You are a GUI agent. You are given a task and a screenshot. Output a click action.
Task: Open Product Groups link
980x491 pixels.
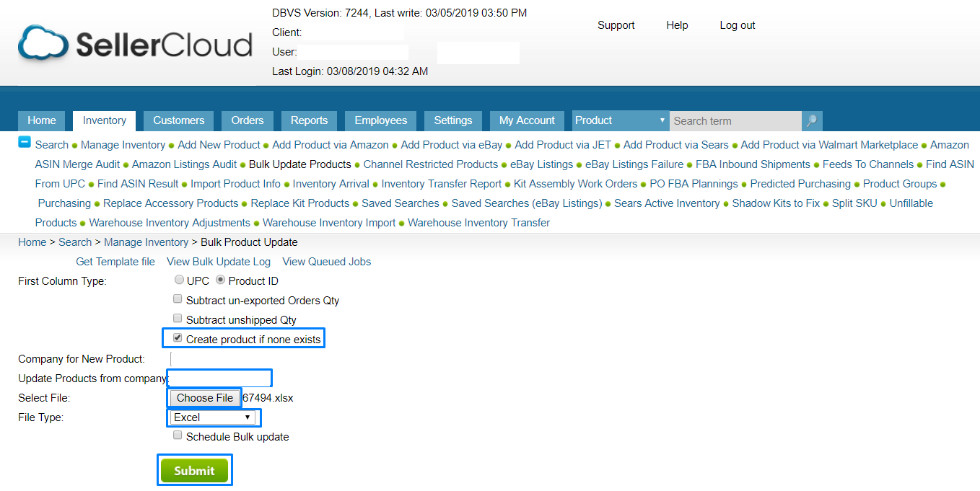(900, 184)
